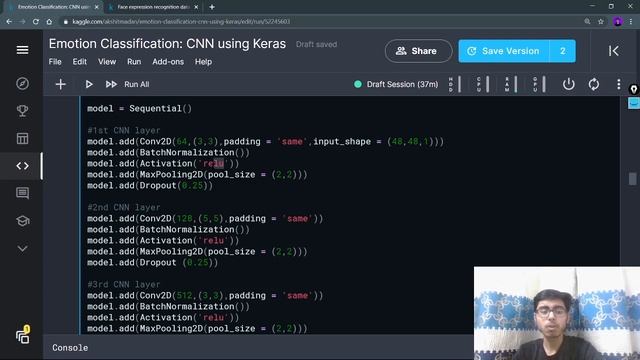Open the compass Explore sidebar icon
This screenshot has width=640, height=360.
(x=22, y=83)
